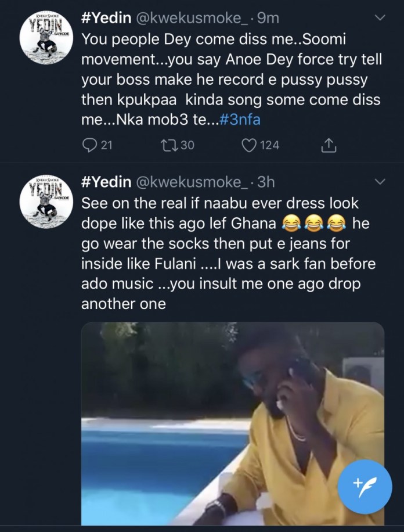Click the #Yedin display name on the first tweet
The image size is (404, 532).
pyautogui.click(x=105, y=19)
